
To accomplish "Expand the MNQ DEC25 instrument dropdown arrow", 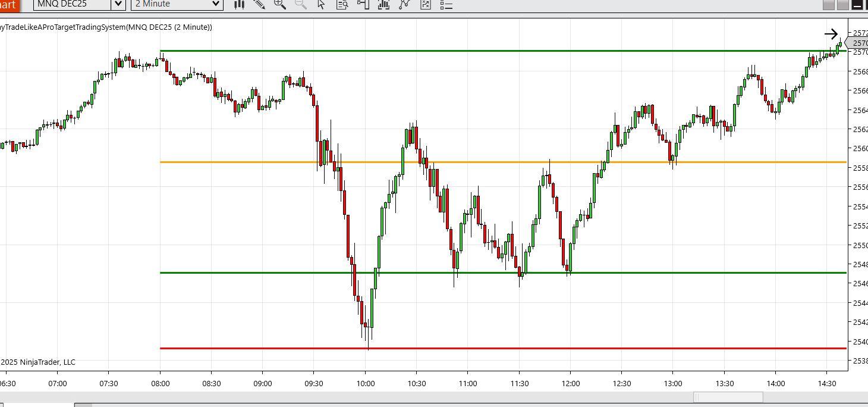I will point(118,4).
